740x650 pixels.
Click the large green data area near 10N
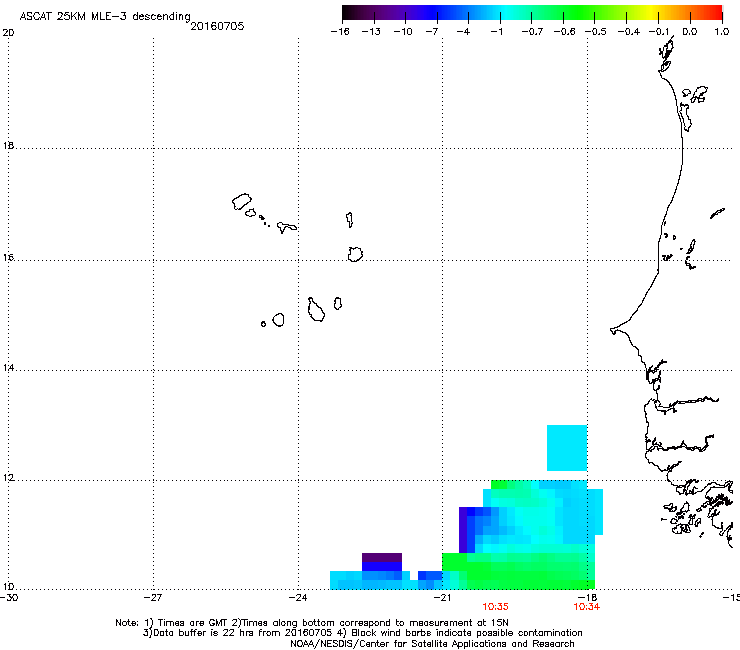click(518, 571)
